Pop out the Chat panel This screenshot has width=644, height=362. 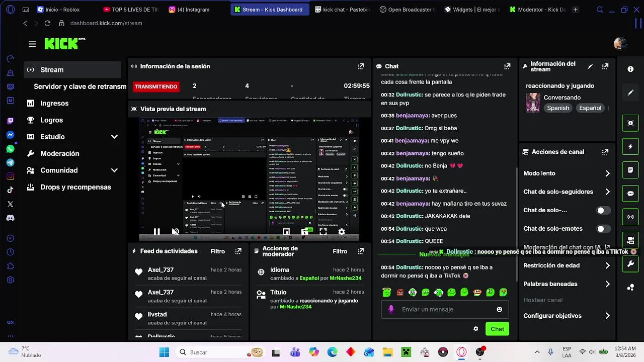click(x=507, y=66)
